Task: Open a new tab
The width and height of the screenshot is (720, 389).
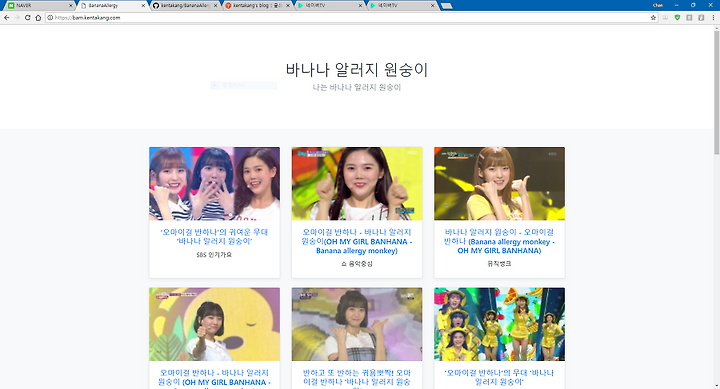Action: click(x=446, y=6)
